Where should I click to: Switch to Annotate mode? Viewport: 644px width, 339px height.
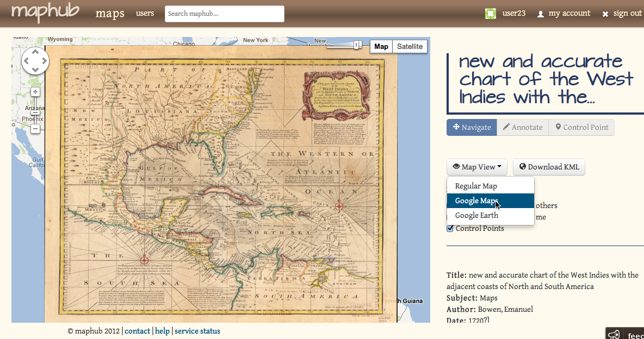(522, 127)
